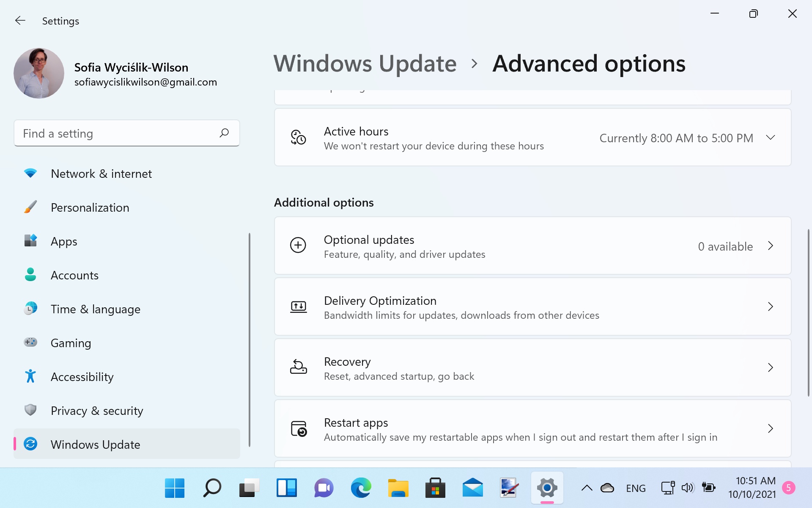Click the Delivery Optimization icon
812x508 pixels.
click(298, 306)
